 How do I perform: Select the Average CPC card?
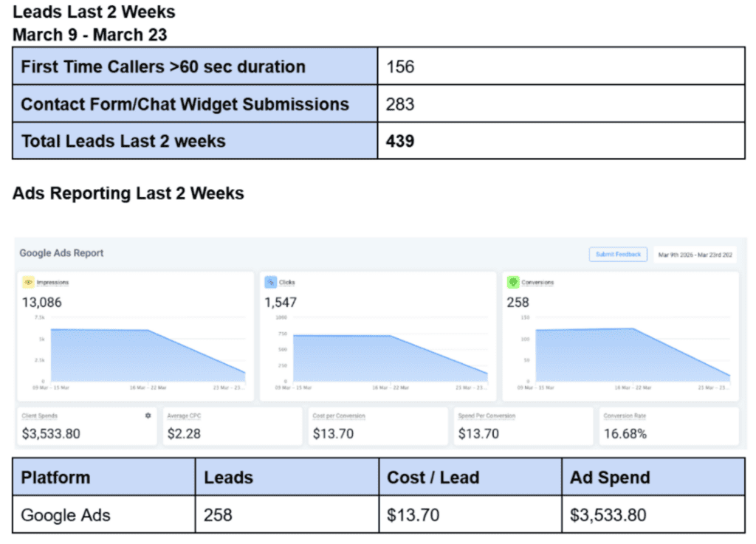point(233,427)
